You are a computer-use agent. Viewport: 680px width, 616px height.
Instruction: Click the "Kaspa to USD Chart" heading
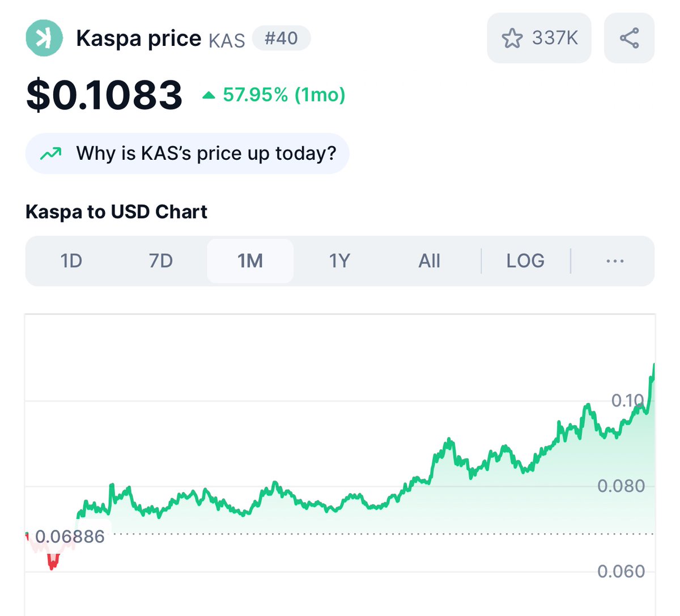[116, 212]
